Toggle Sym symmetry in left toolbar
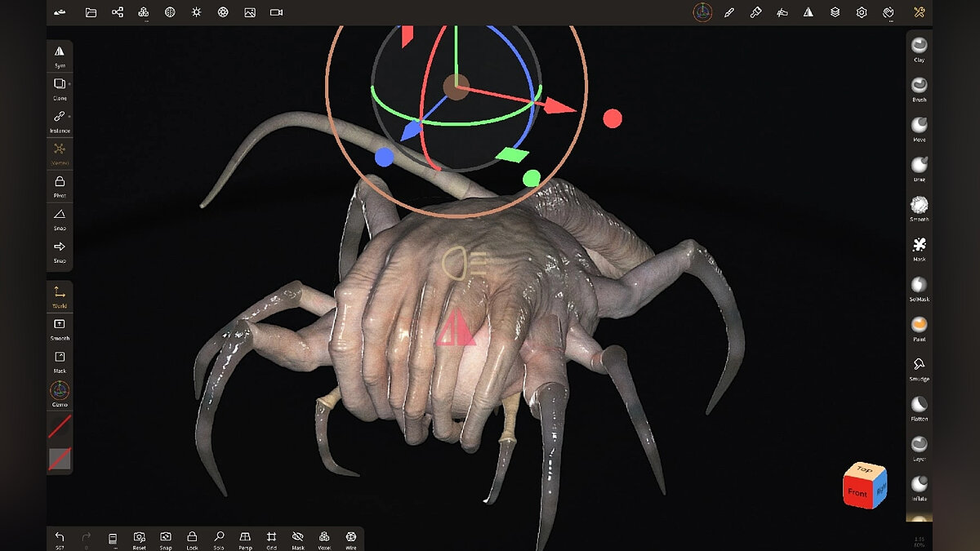 [60, 56]
